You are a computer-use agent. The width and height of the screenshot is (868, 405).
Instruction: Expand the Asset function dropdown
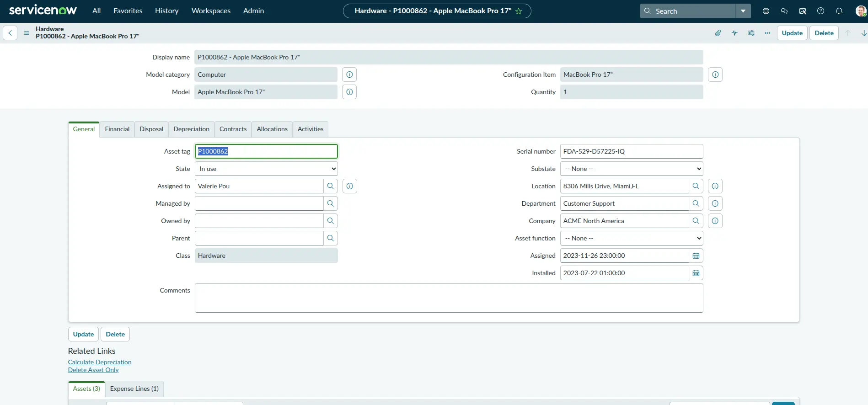(x=632, y=238)
